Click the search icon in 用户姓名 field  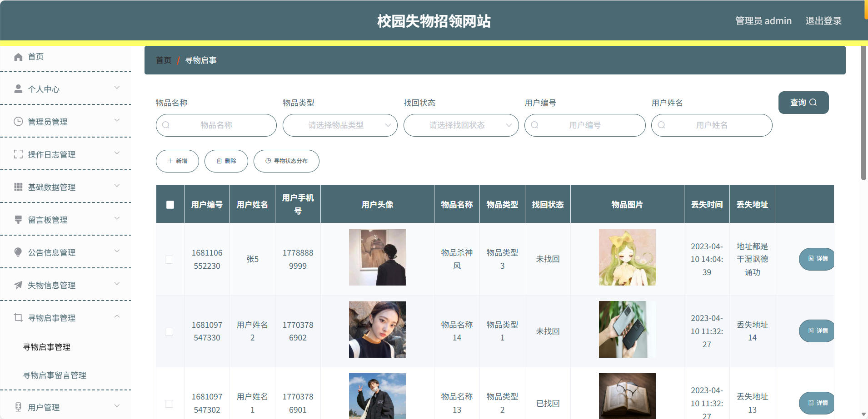(662, 125)
